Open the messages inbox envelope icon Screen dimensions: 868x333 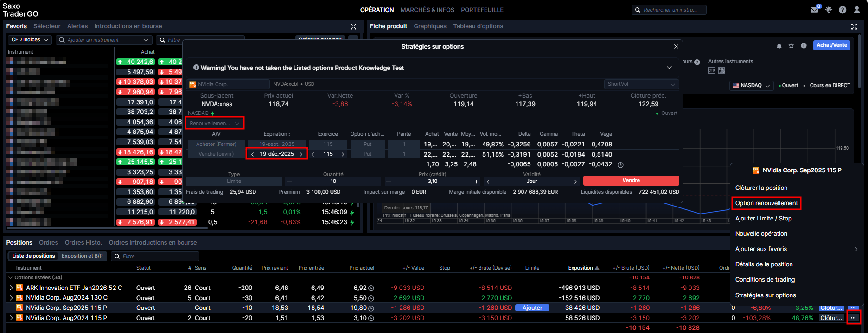click(x=814, y=10)
